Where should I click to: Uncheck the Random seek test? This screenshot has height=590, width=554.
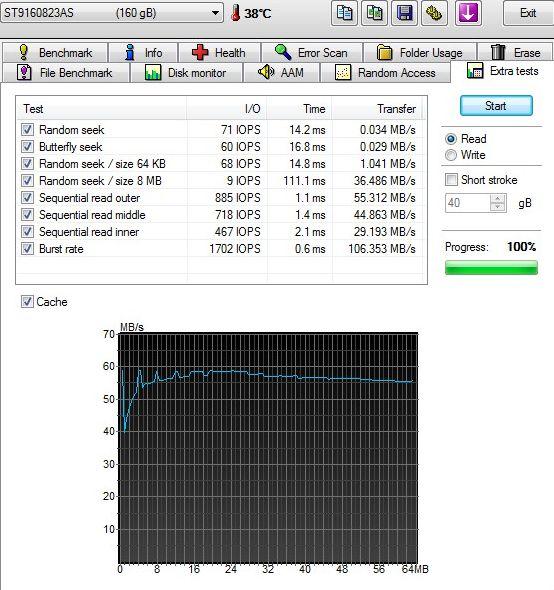point(27,129)
